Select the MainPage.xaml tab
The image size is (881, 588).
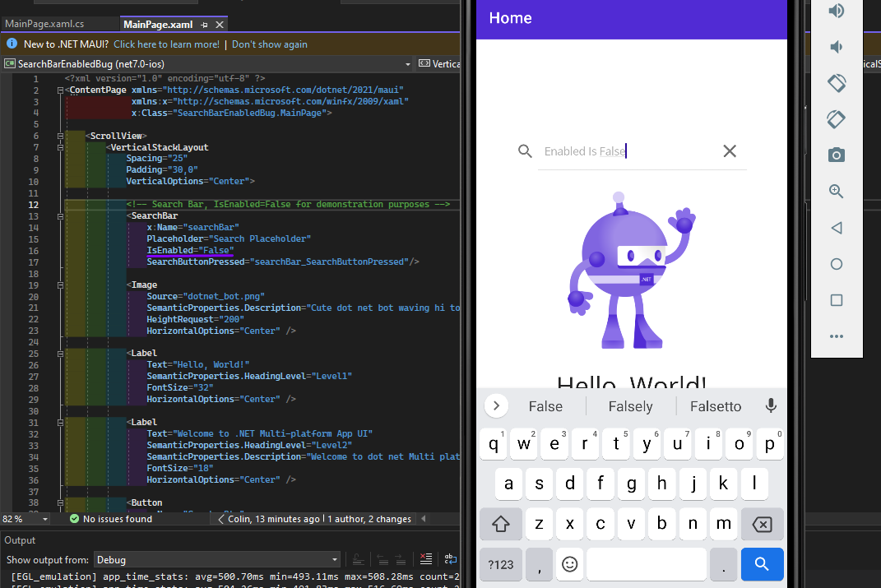158,24
